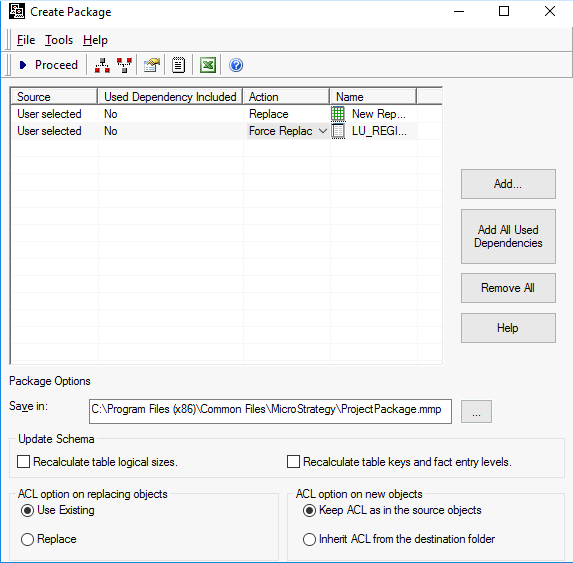Click the red-bottom dependency tree toolbar icon
This screenshot has width=573, height=563.
(102, 65)
